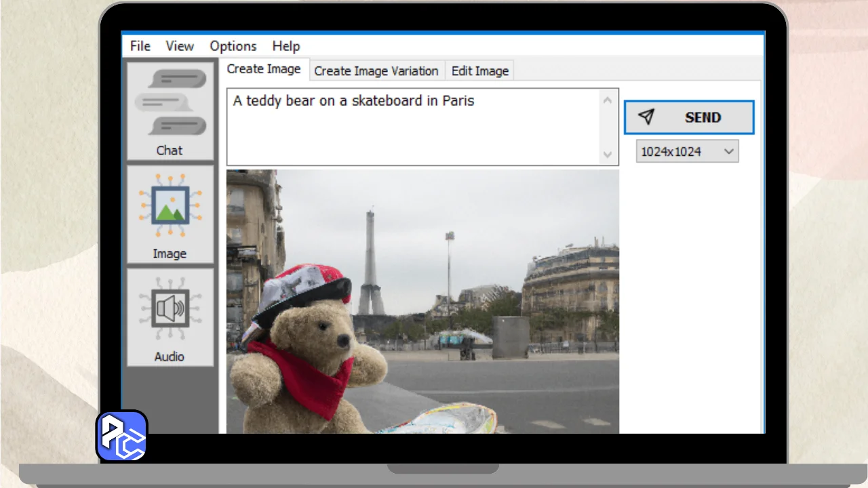Click the generated teddy bear image
This screenshot has width=868, height=488.
(x=422, y=302)
